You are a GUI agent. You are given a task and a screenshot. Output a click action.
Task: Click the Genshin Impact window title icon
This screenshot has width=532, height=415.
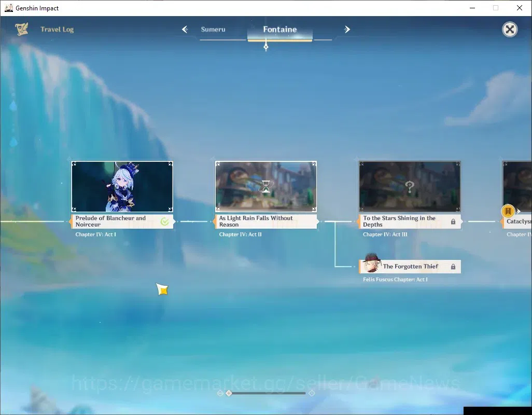(9, 8)
